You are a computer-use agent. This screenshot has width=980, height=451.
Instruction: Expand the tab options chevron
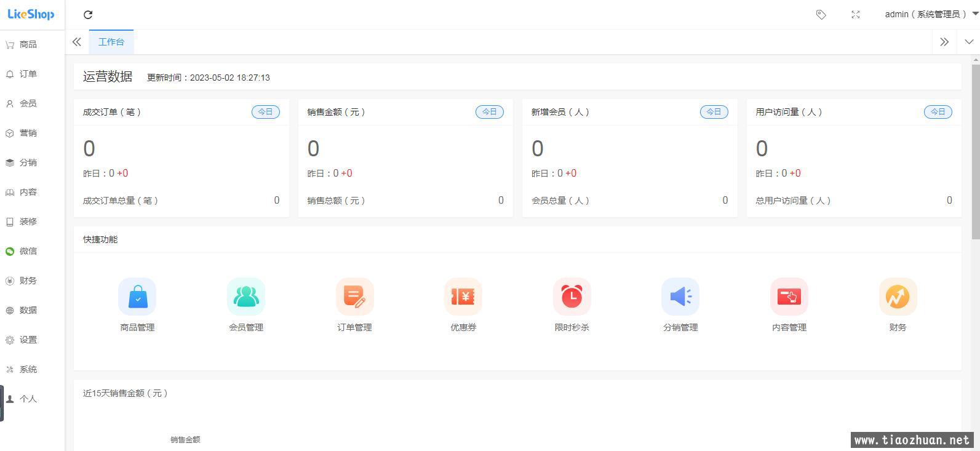(969, 42)
